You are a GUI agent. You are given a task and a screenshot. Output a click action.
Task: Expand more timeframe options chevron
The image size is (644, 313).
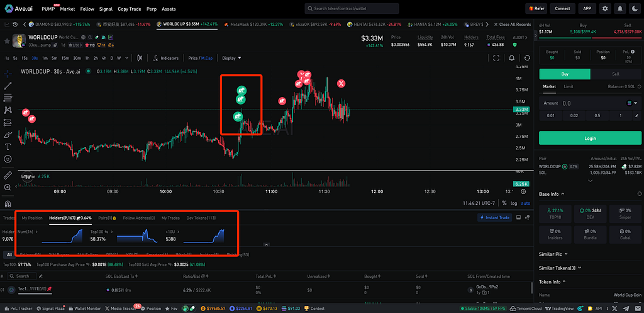click(x=127, y=58)
